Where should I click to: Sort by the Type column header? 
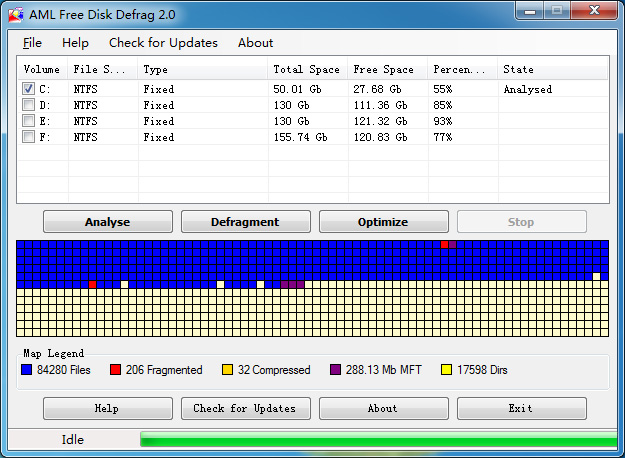(x=202, y=69)
